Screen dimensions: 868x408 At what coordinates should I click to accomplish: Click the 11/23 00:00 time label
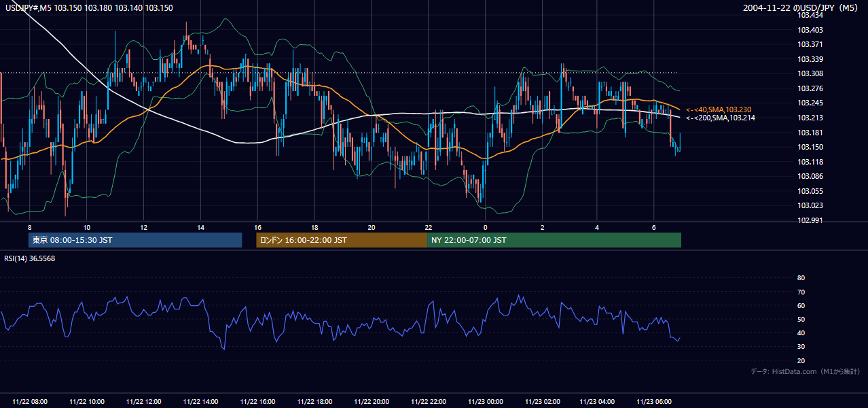click(x=485, y=402)
